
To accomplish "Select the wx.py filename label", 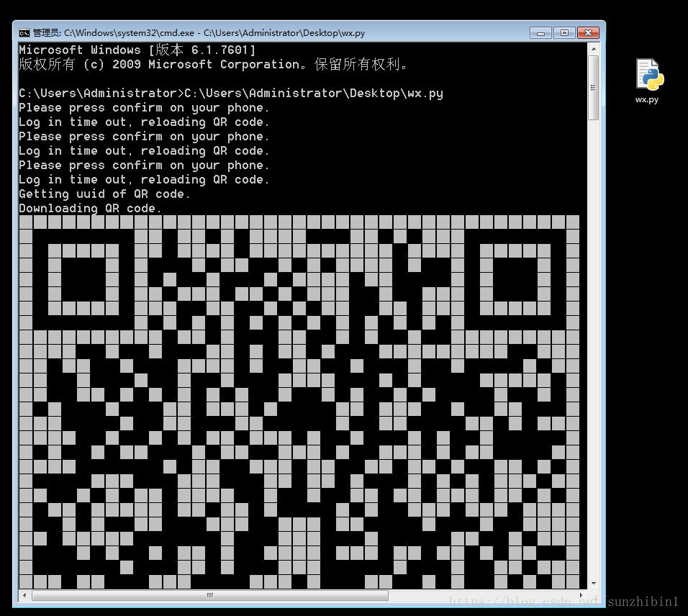I will pos(647,99).
